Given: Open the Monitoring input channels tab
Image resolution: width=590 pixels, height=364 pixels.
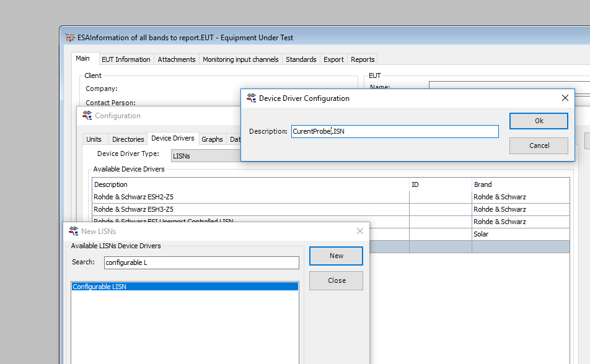Looking at the screenshot, I should click(x=240, y=59).
